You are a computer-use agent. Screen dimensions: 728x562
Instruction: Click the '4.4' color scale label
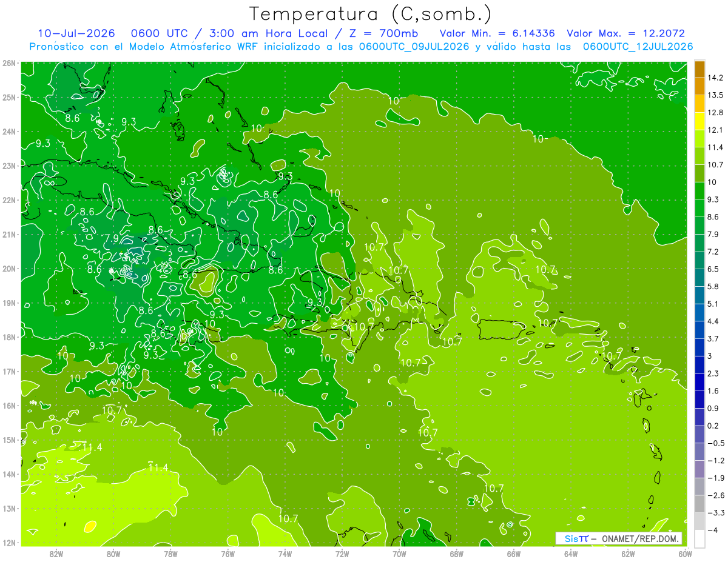pyautogui.click(x=713, y=321)
